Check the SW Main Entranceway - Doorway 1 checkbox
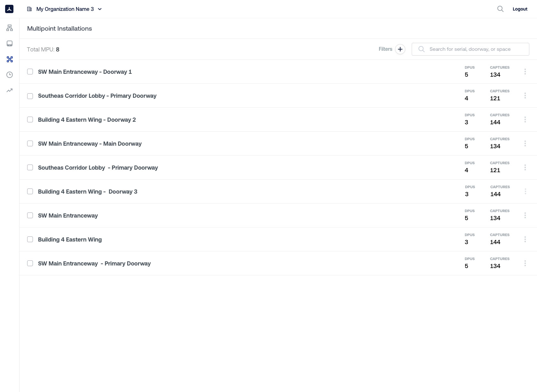This screenshot has height=392, width=537. click(30, 72)
